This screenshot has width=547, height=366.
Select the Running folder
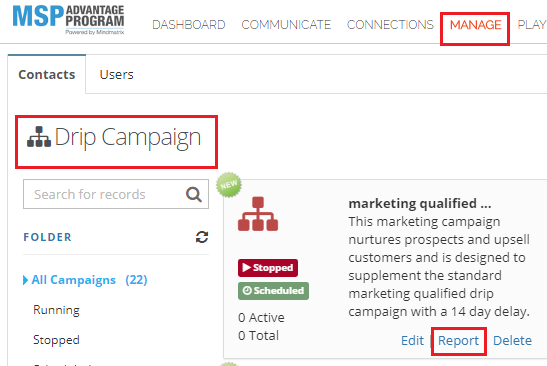[56, 310]
